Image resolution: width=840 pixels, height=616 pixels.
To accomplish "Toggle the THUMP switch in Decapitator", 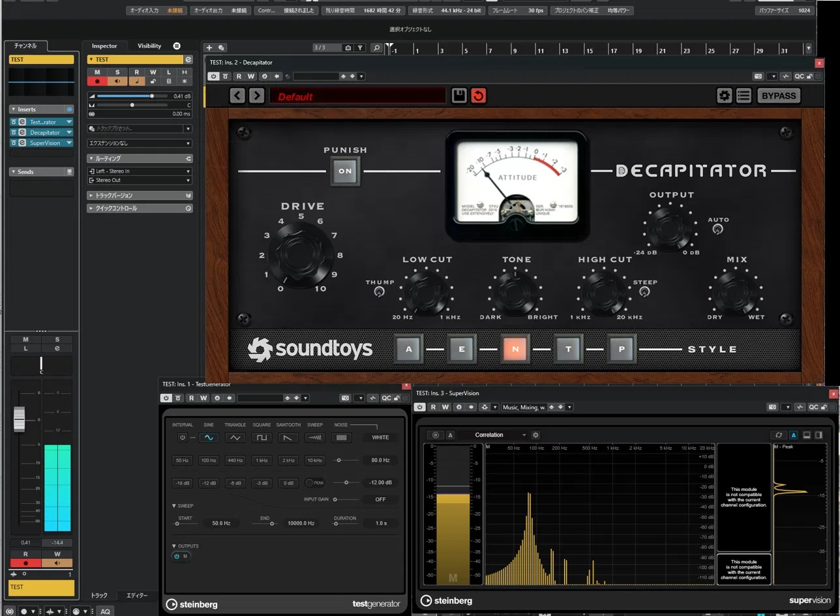I will [379, 292].
